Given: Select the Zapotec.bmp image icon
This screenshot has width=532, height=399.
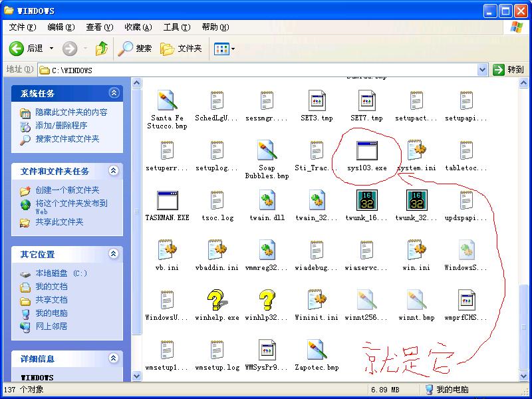Looking at the screenshot, I should pyautogui.click(x=317, y=350).
